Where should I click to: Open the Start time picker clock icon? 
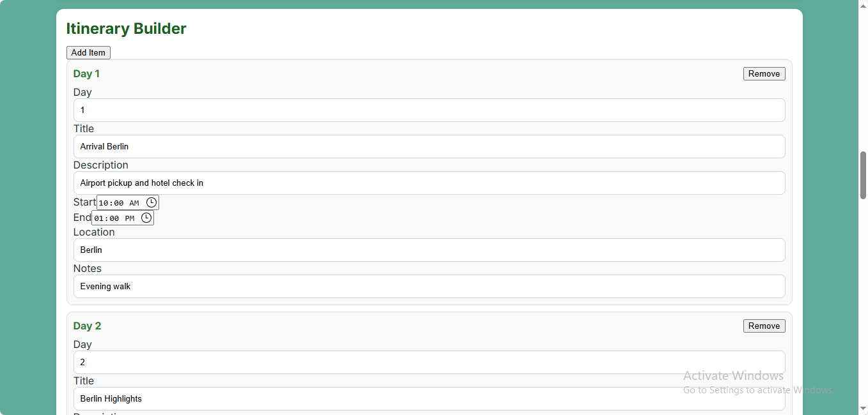[x=151, y=202]
